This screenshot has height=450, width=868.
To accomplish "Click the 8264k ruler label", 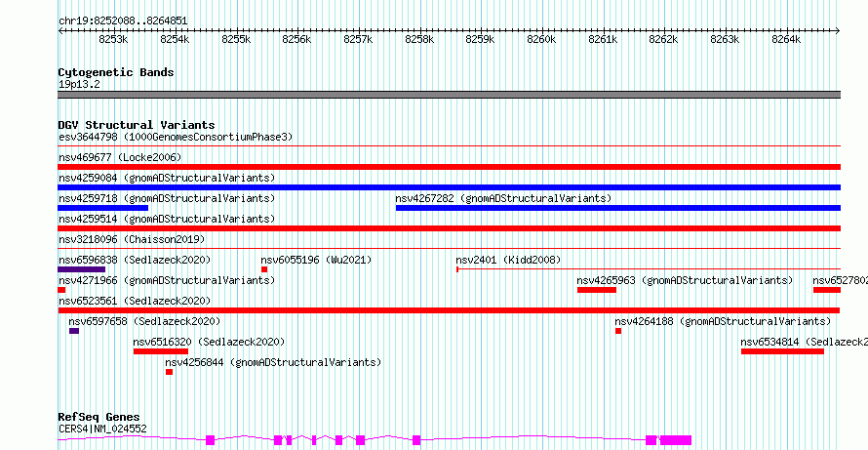I will coord(787,39).
